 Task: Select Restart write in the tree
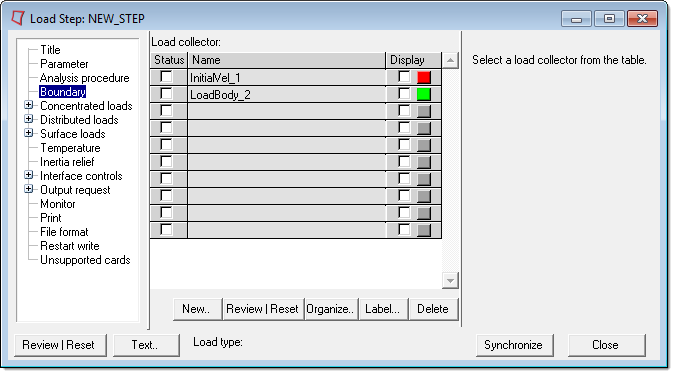click(70, 246)
